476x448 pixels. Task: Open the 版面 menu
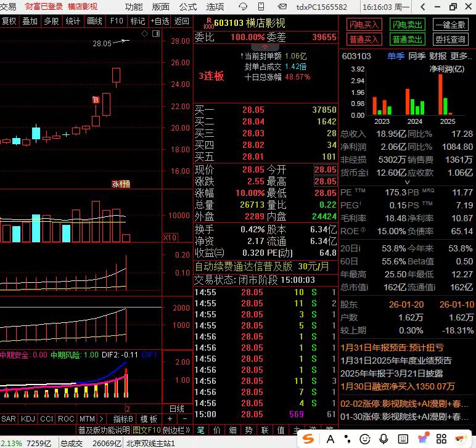(x=161, y=7)
